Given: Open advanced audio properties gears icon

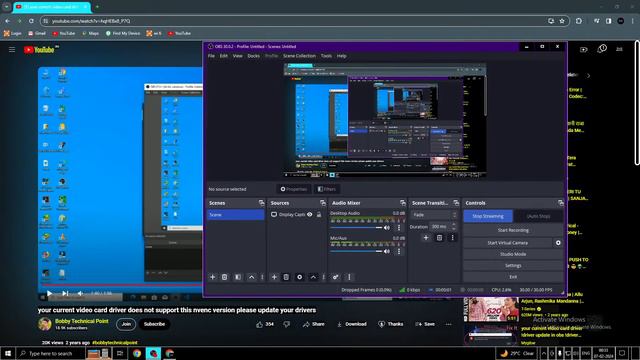Looking at the screenshot, I should pyautogui.click(x=336, y=277).
